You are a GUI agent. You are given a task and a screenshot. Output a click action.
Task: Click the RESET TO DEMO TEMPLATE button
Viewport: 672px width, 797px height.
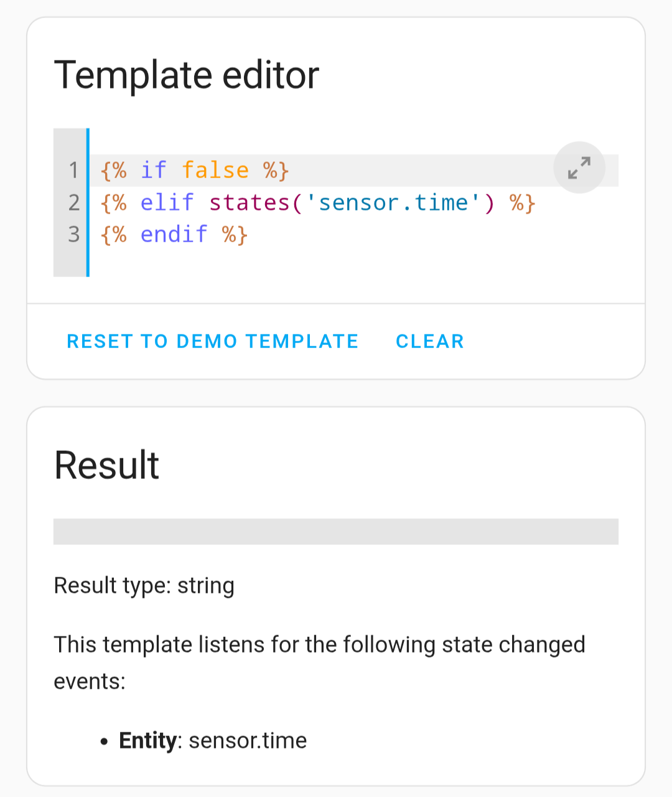click(213, 341)
